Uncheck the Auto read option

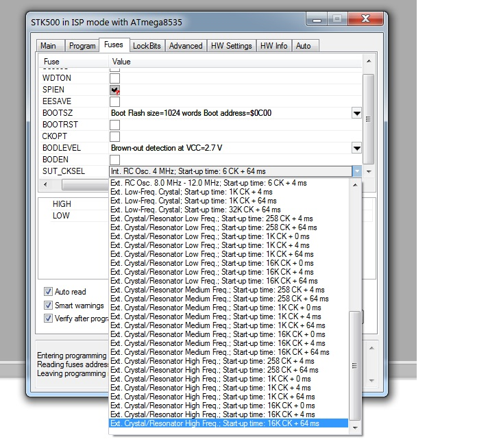coord(48,292)
